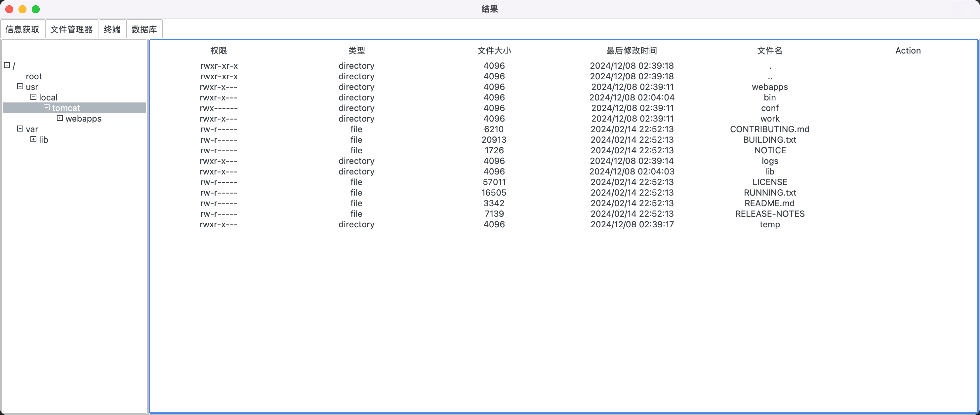Image resolution: width=980 pixels, height=415 pixels.
Task: Select the 文件管理器 tab
Action: click(71, 29)
